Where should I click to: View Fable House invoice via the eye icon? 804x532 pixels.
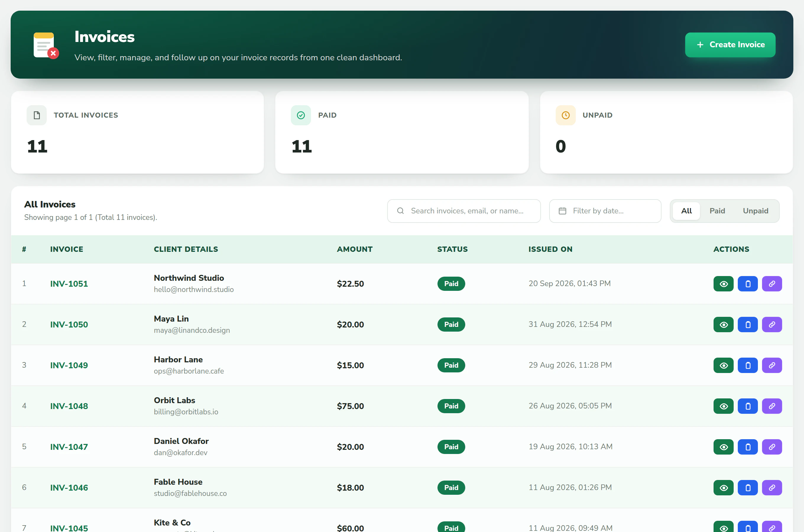point(723,487)
